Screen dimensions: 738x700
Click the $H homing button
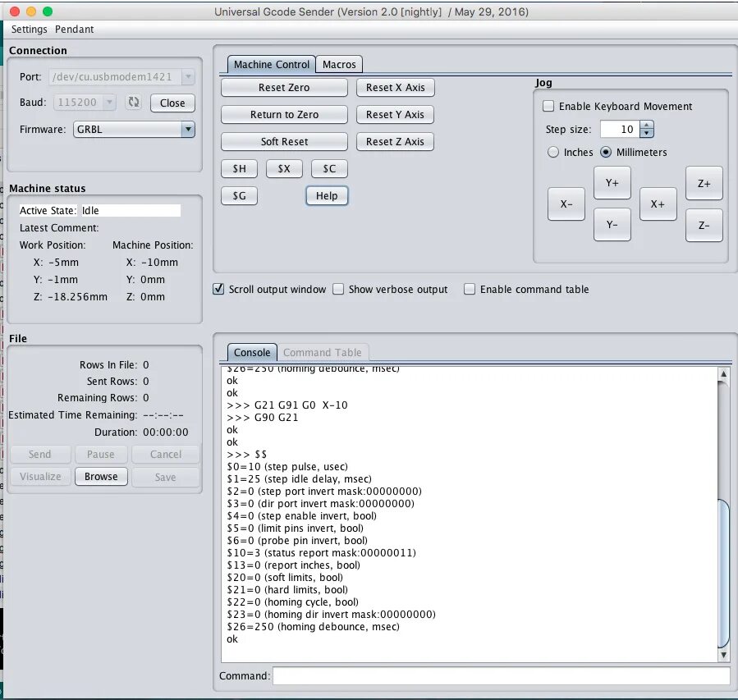point(239,169)
